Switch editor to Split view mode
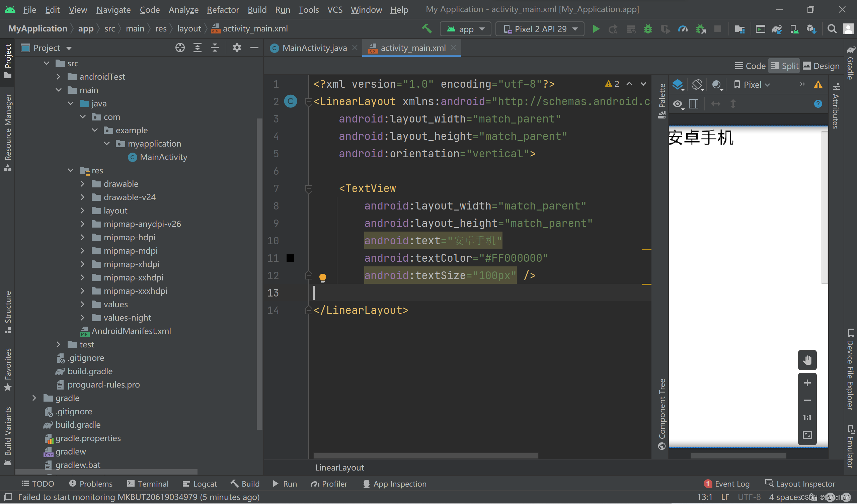This screenshot has width=857, height=504. click(785, 66)
